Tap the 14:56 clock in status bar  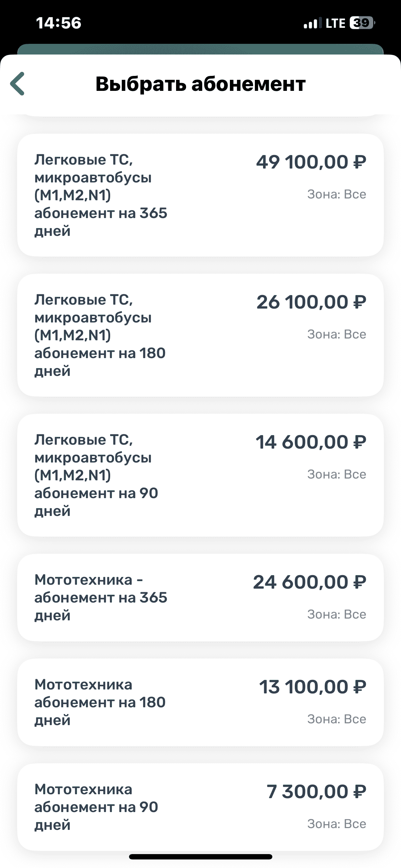pyautogui.click(x=59, y=23)
